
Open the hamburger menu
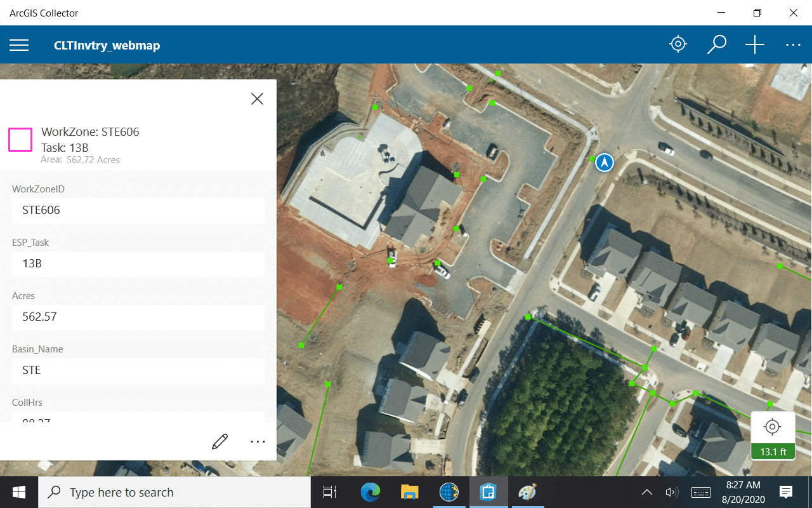click(19, 45)
